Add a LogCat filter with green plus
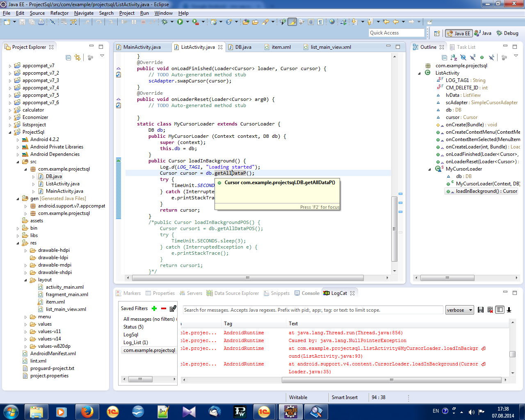This screenshot has height=420, width=525. click(x=154, y=308)
